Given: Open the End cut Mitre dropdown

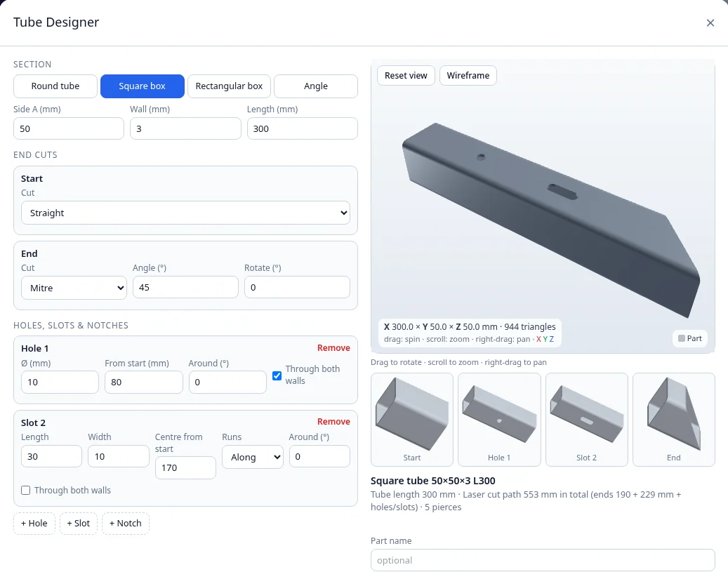Looking at the screenshot, I should coord(74,288).
